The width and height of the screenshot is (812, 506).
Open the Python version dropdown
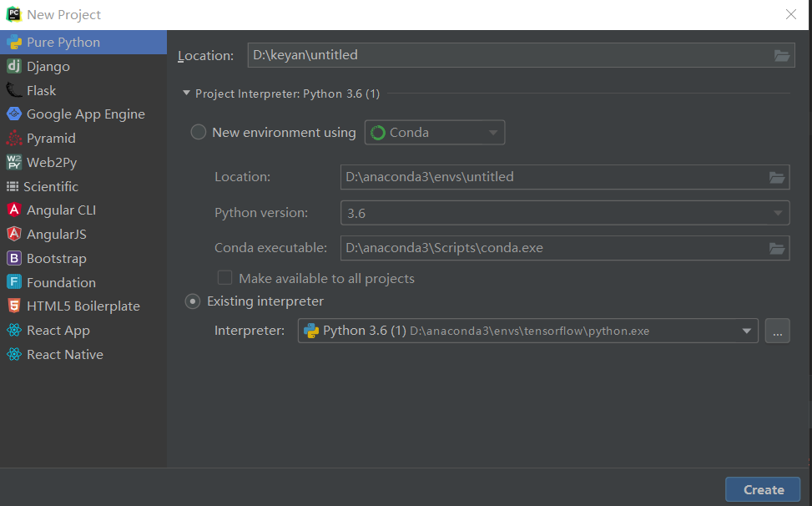click(x=779, y=213)
